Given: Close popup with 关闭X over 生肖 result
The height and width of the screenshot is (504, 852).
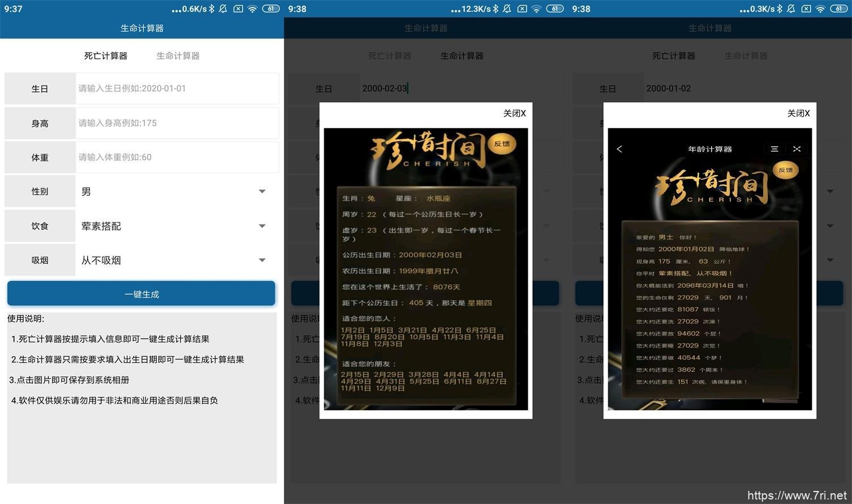Looking at the screenshot, I should [515, 113].
